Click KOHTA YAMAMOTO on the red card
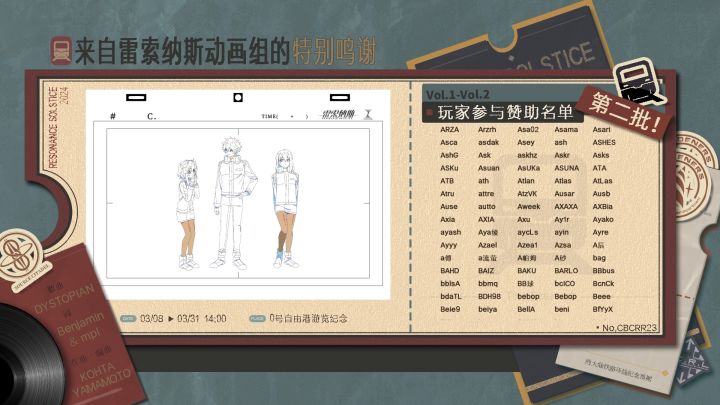The image size is (720, 405). click(100, 380)
